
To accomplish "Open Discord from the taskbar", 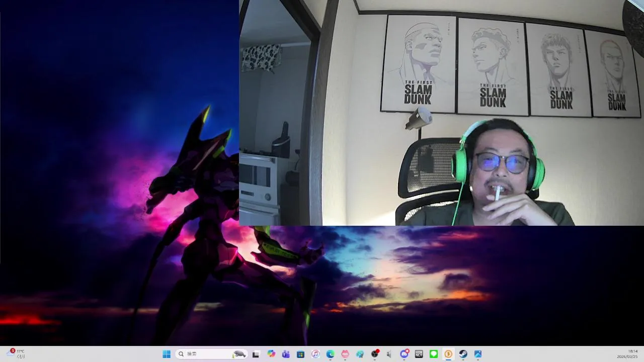I will (x=404, y=354).
